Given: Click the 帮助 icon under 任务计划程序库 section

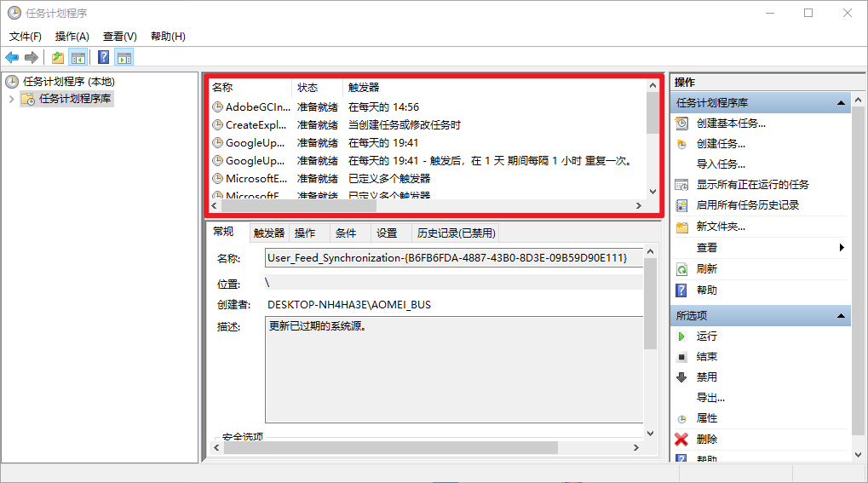Looking at the screenshot, I should pyautogui.click(x=682, y=290).
